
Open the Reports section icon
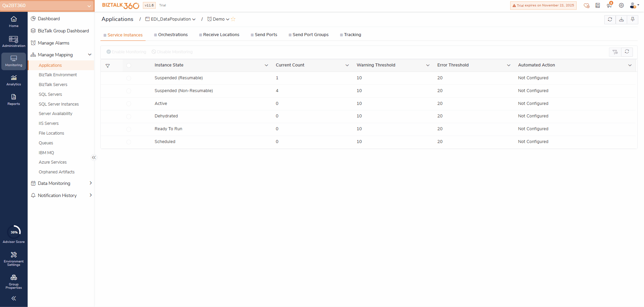(x=13, y=99)
